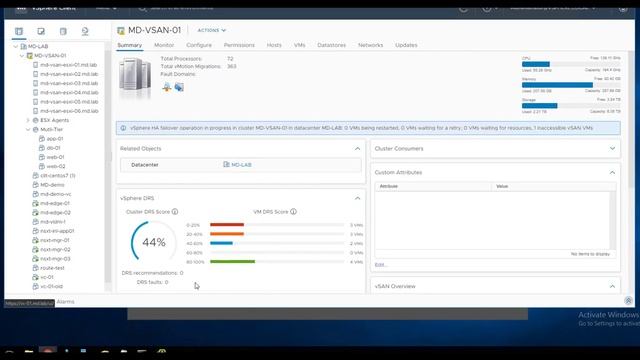Viewport: 640px width, 360px height.
Task: Click resource pool icon for Multi-Tier
Action: coord(36,129)
